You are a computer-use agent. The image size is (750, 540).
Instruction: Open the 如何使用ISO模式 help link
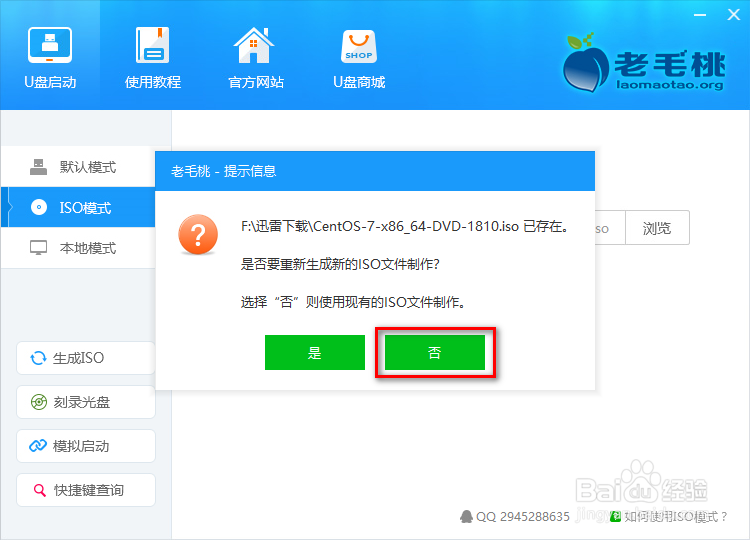669,517
